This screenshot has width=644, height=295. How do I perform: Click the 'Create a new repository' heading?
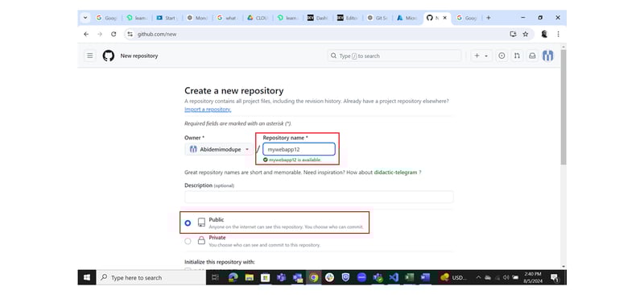point(233,91)
